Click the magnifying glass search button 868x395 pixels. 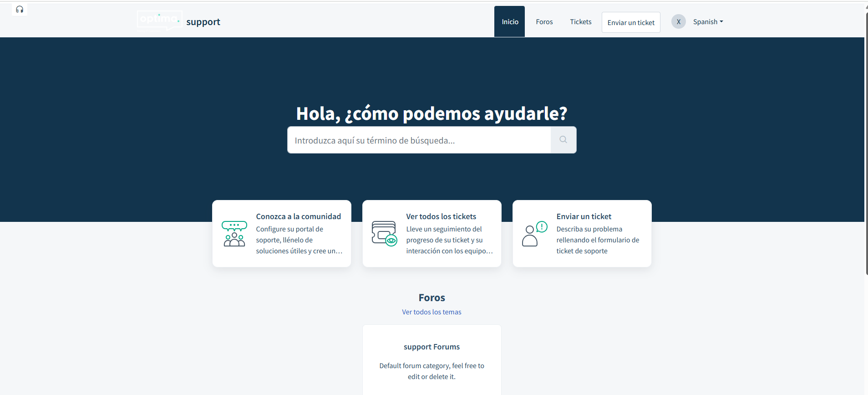point(563,140)
